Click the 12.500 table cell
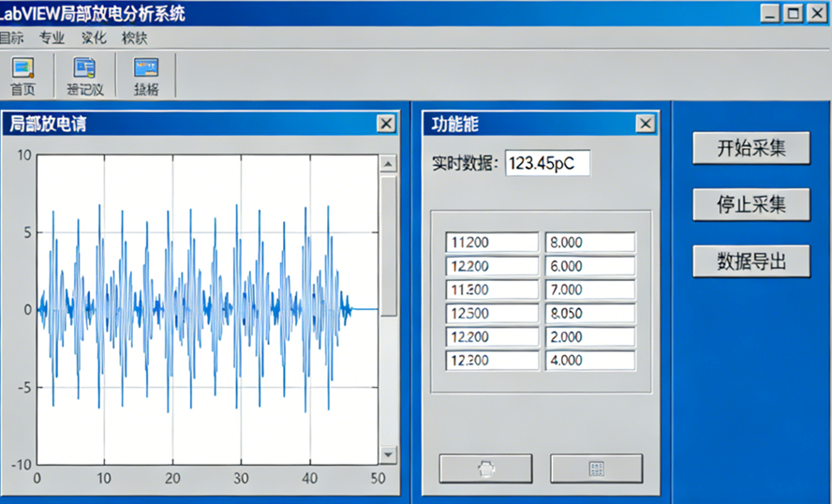The height and width of the screenshot is (504, 832). [492, 313]
